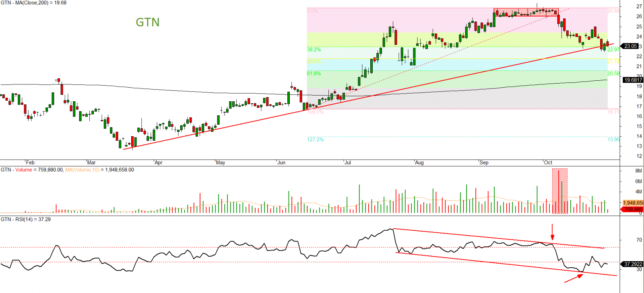Click the red 759,880 volume tag
The image size is (644, 293).
click(633, 209)
